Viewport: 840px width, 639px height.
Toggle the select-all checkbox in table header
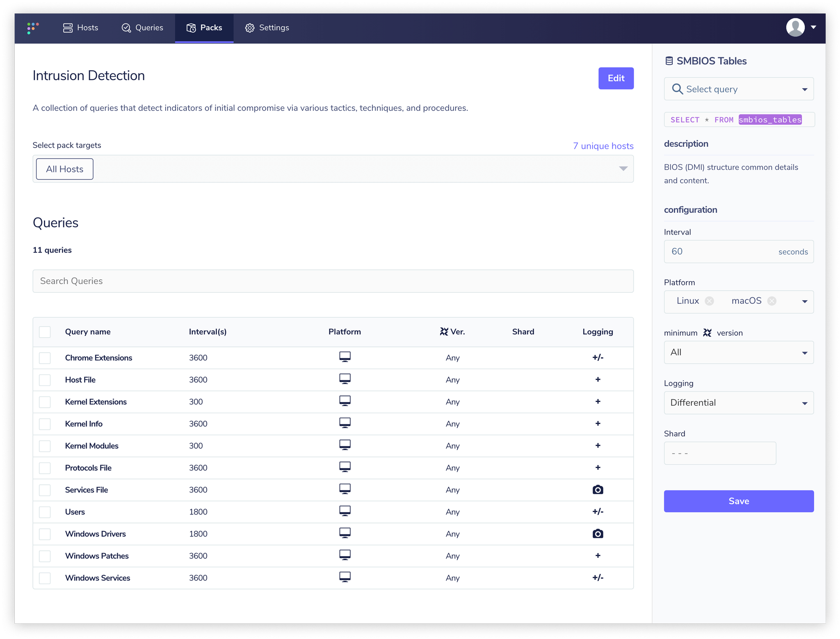click(46, 331)
